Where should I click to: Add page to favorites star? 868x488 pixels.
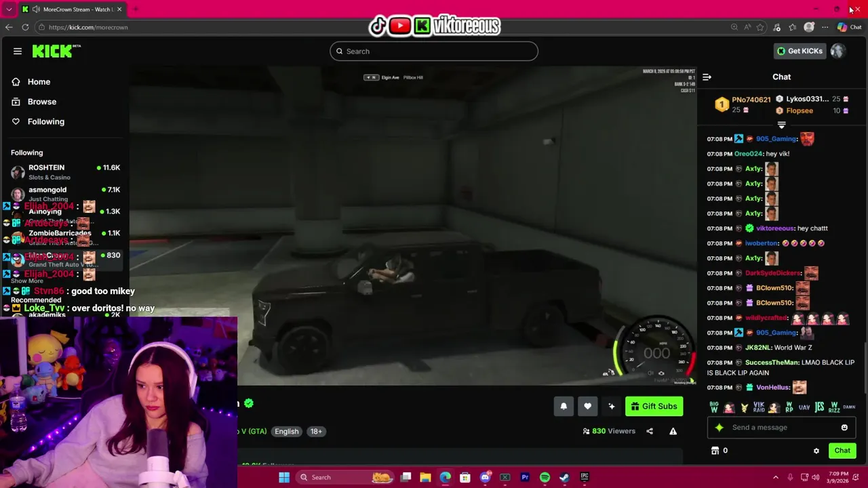point(760,27)
